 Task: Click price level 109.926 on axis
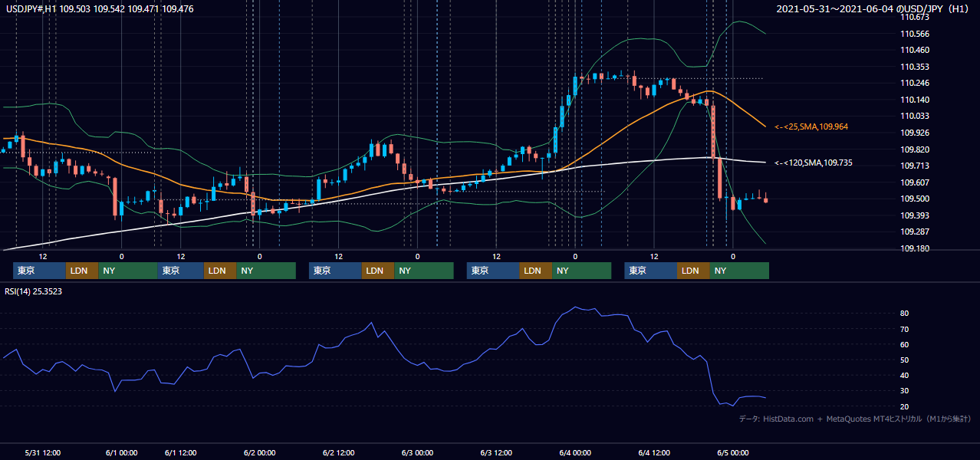pos(915,133)
